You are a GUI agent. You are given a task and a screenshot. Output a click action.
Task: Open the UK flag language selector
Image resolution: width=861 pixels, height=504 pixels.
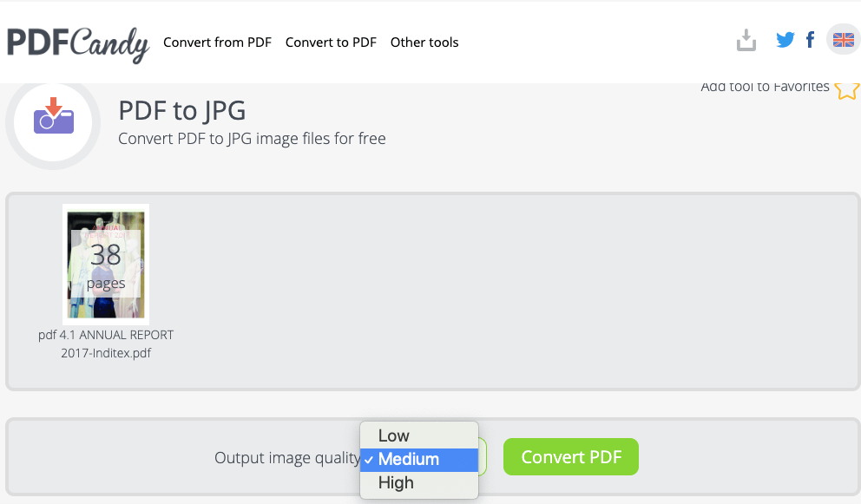[843, 40]
